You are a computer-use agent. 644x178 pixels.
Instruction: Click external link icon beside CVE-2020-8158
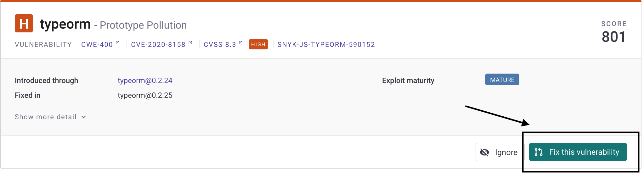coord(190,43)
